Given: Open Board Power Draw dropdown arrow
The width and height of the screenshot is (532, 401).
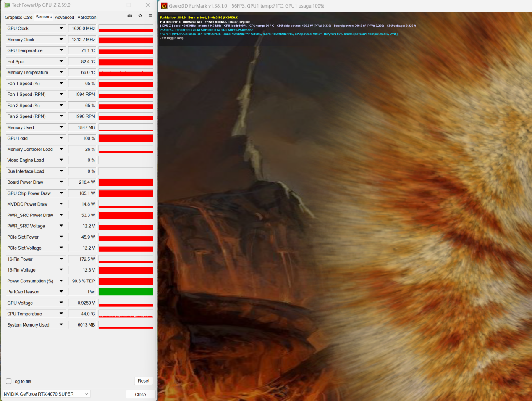Looking at the screenshot, I should click(61, 182).
